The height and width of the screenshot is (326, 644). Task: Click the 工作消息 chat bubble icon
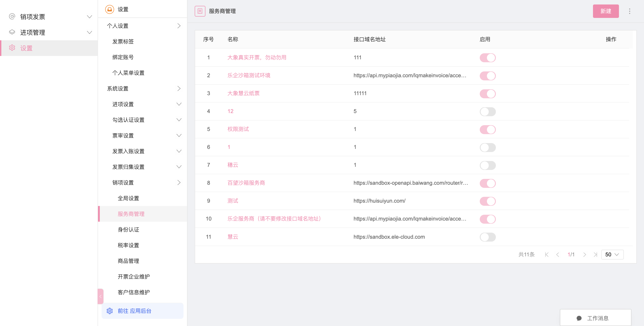tap(579, 318)
